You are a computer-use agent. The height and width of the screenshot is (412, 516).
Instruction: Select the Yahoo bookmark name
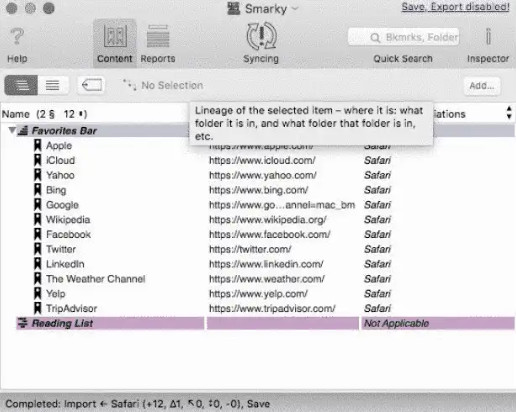(x=60, y=175)
